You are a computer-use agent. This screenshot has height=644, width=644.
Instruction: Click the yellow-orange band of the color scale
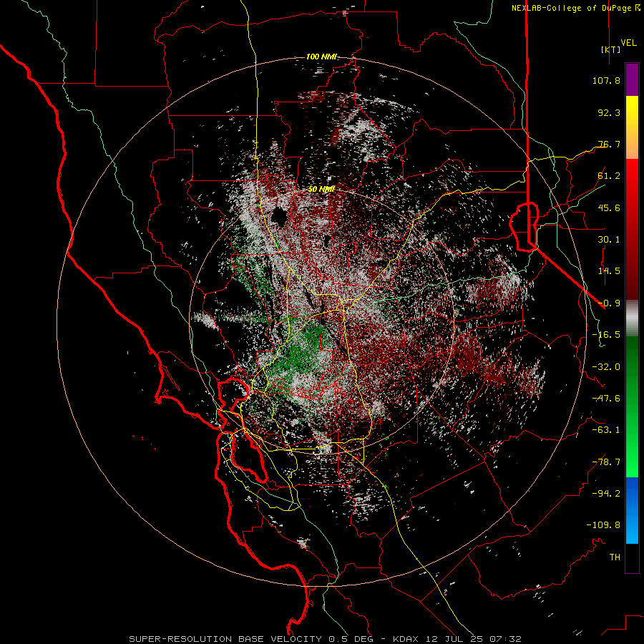(632, 127)
